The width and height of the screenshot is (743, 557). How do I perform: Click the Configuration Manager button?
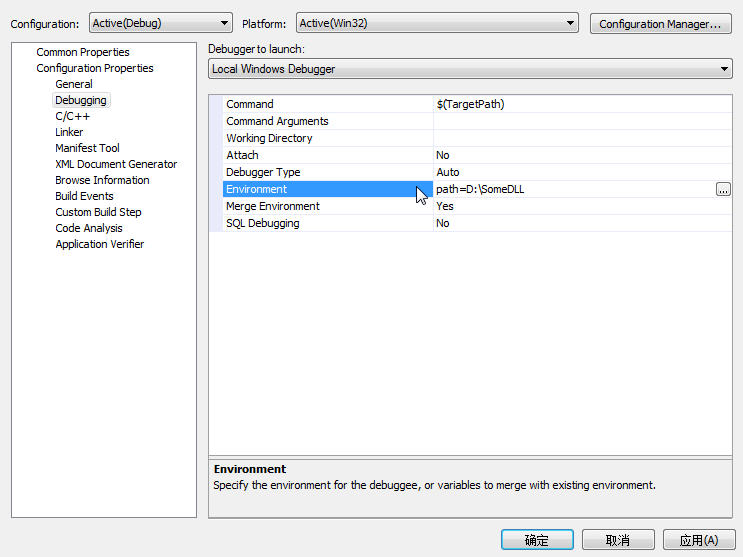[660, 24]
